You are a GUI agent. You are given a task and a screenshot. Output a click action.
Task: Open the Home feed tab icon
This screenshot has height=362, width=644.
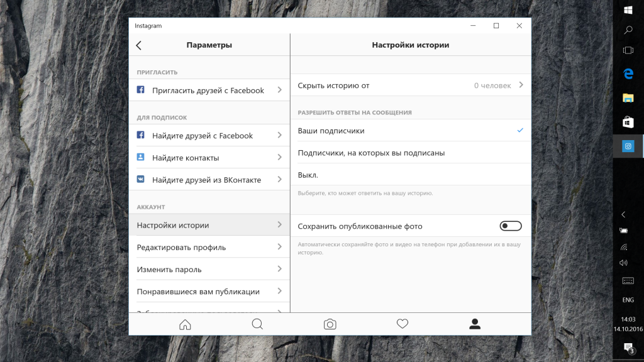186,324
